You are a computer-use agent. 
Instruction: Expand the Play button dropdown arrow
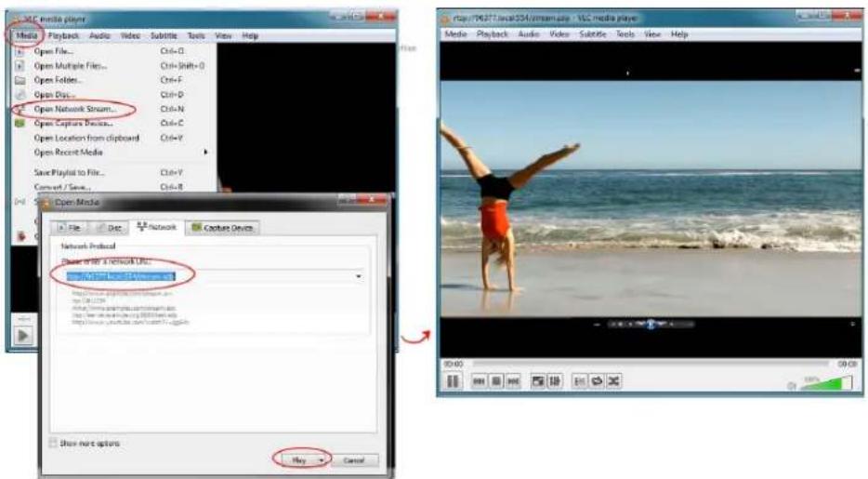pos(321,460)
